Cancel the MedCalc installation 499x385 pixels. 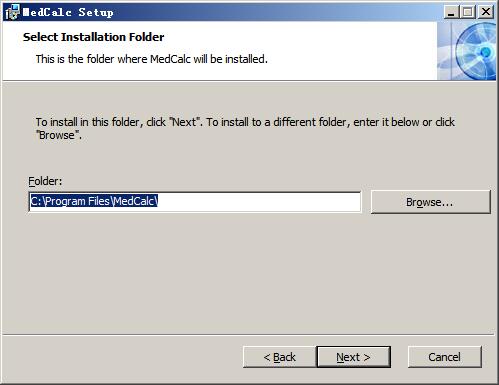pos(444,357)
